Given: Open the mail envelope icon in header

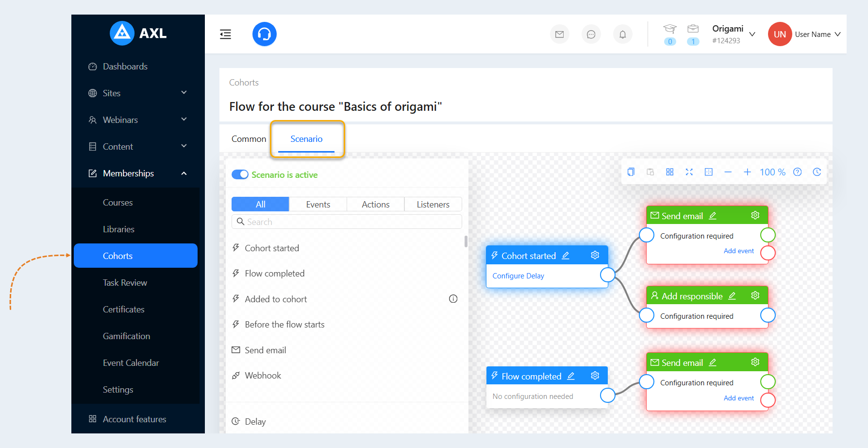Looking at the screenshot, I should (x=560, y=34).
